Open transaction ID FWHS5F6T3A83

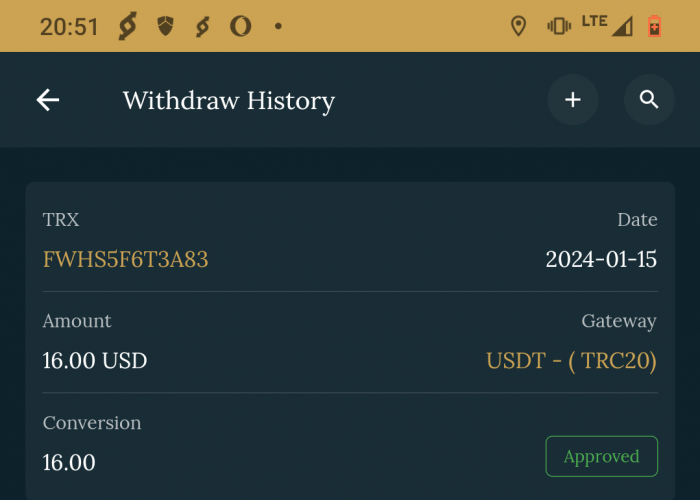point(125,260)
